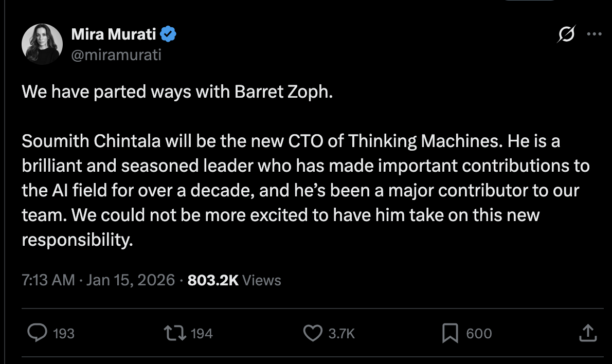This screenshot has width=612, height=364.
Task: Click the 194 reposts count
Action: [201, 334]
